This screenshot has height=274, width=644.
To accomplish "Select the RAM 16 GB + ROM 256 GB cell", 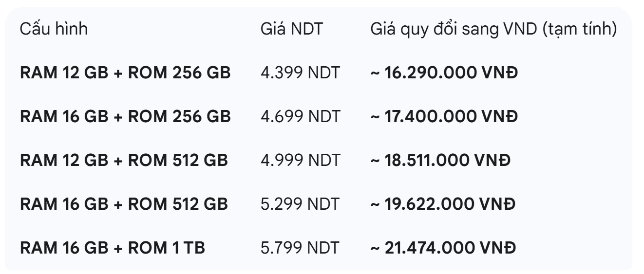I will [x=125, y=117].
